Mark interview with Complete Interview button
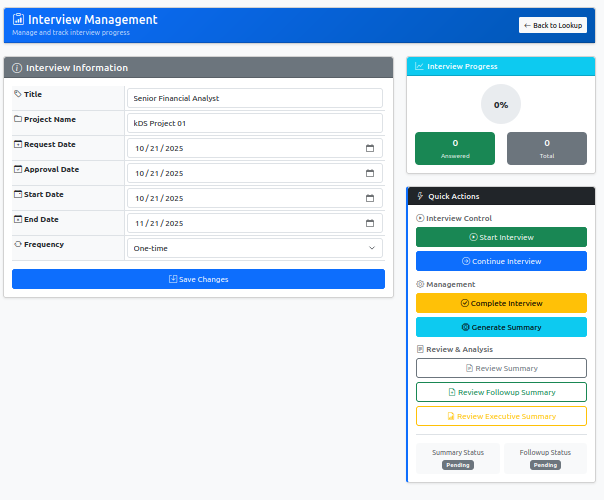The image size is (604, 500). pyautogui.click(x=501, y=303)
